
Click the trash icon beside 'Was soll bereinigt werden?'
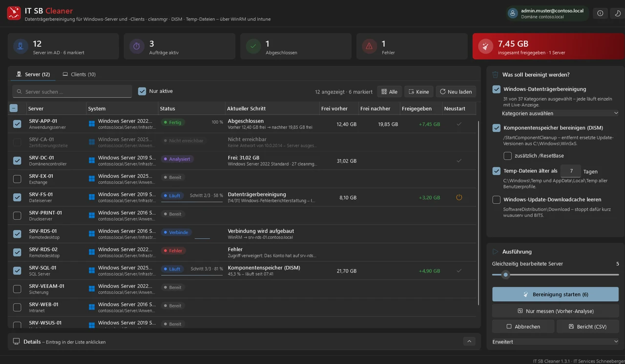(x=496, y=75)
